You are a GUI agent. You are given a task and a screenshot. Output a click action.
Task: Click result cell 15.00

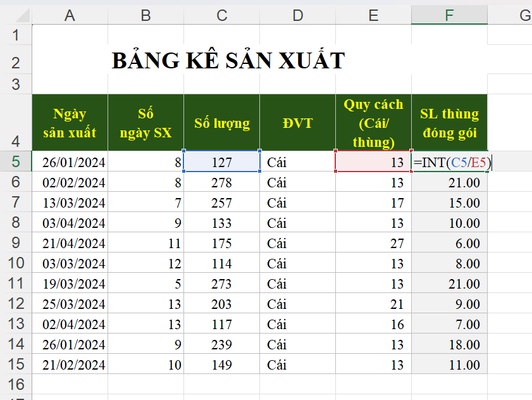449,202
